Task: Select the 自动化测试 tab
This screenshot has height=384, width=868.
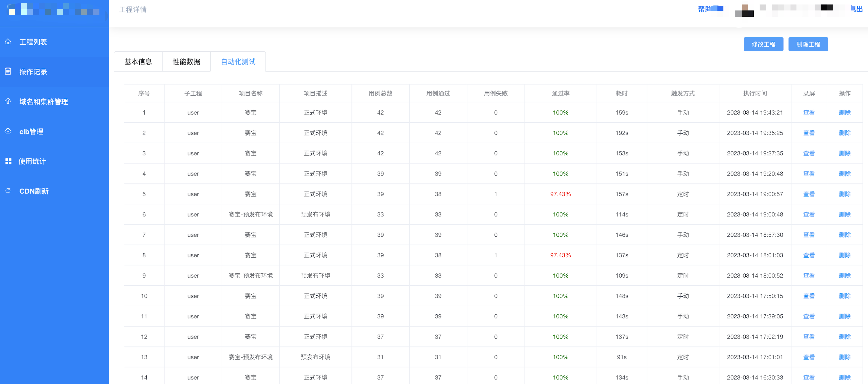Action: [x=238, y=62]
